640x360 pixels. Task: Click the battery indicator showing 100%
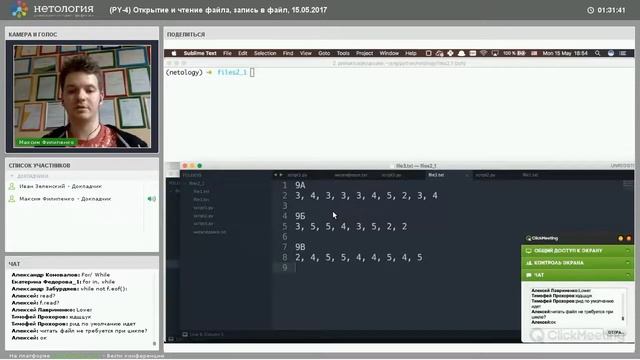tap(514, 53)
